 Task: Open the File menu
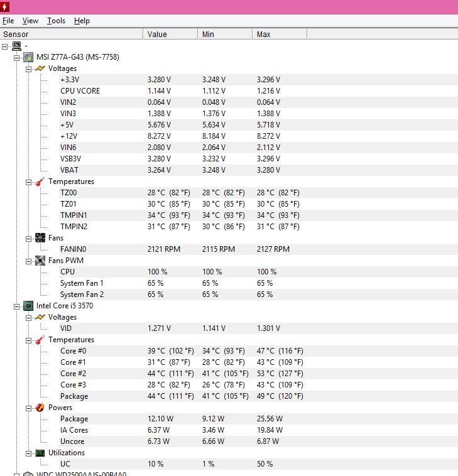8,21
